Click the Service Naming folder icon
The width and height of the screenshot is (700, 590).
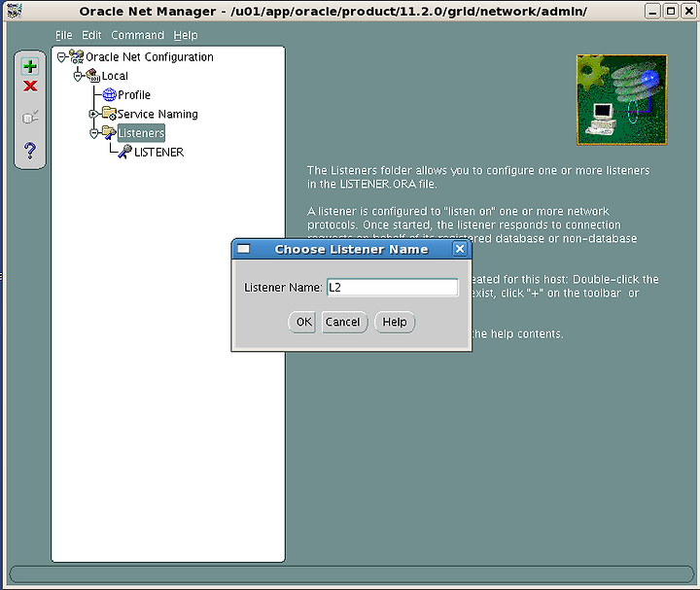point(109,114)
